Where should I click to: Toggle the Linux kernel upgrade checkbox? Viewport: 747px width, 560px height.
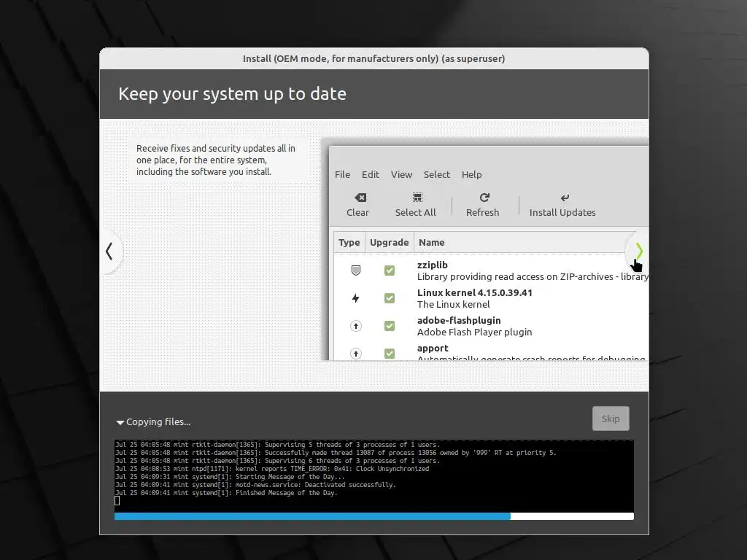[390, 298]
